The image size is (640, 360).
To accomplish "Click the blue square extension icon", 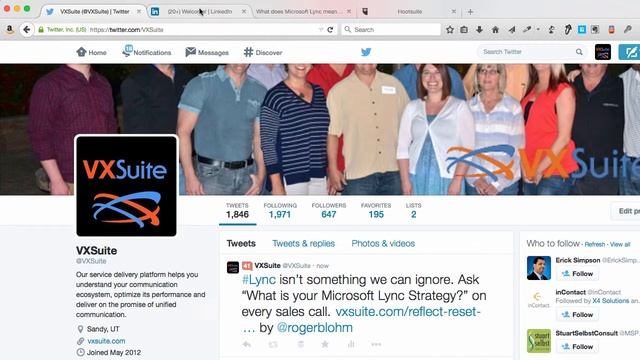I will (582, 29).
